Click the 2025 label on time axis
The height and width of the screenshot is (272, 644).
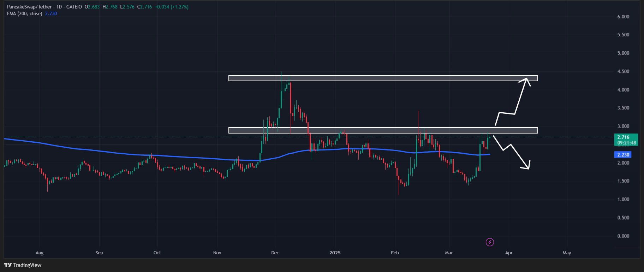(335, 253)
